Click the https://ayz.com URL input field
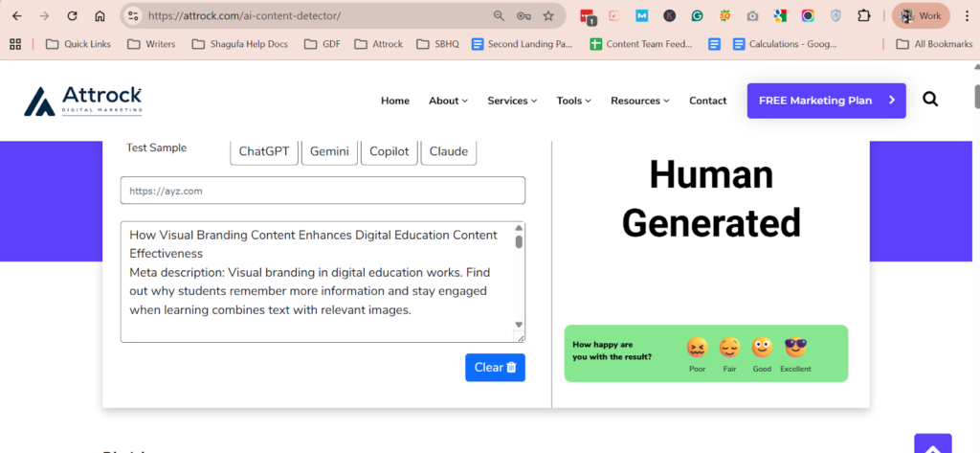The height and width of the screenshot is (453, 980). coord(323,191)
